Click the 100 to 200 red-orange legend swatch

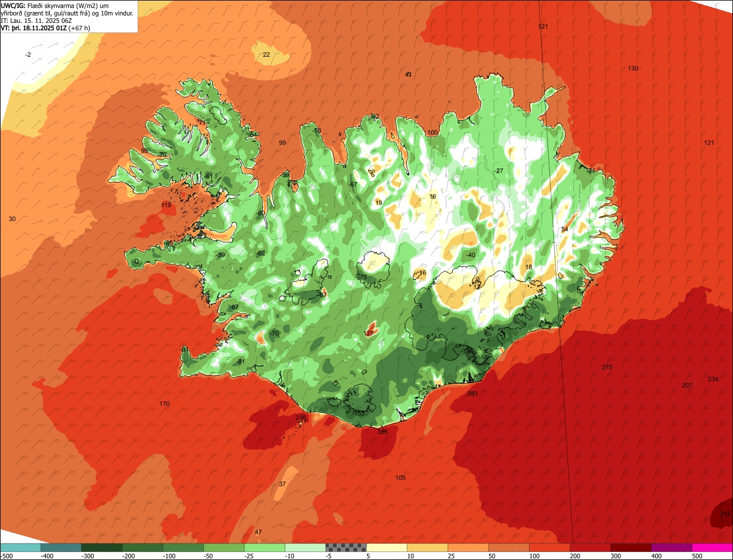click(549, 547)
